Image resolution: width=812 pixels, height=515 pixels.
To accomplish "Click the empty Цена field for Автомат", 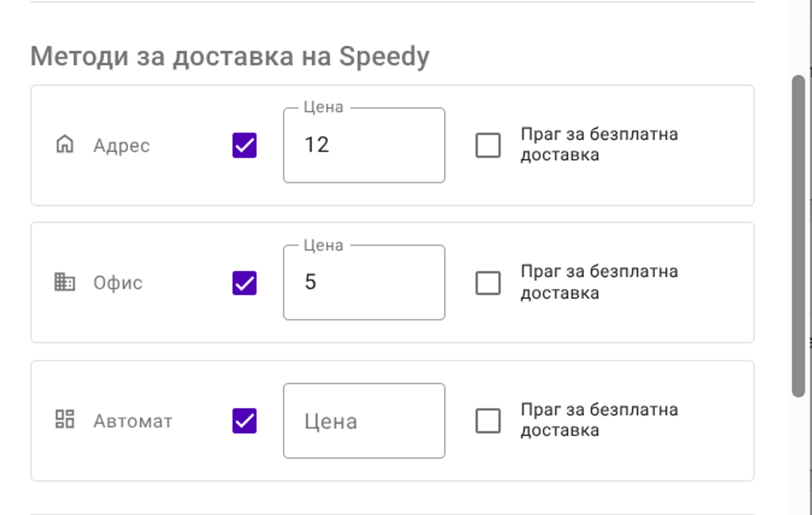I will pyautogui.click(x=363, y=420).
